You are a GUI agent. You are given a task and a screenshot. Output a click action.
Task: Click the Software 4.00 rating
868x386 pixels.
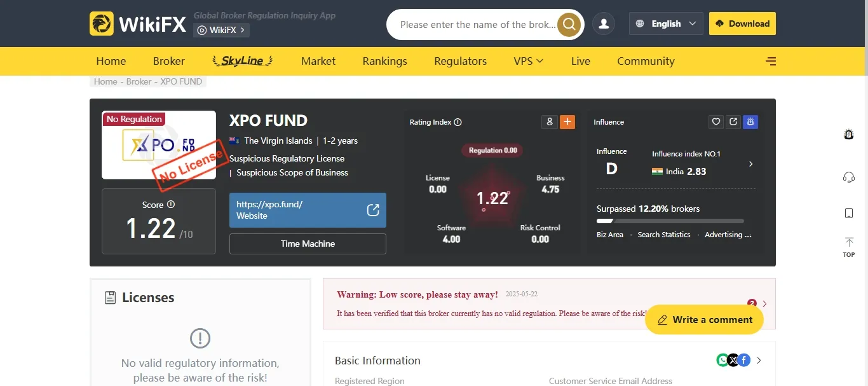451,234
